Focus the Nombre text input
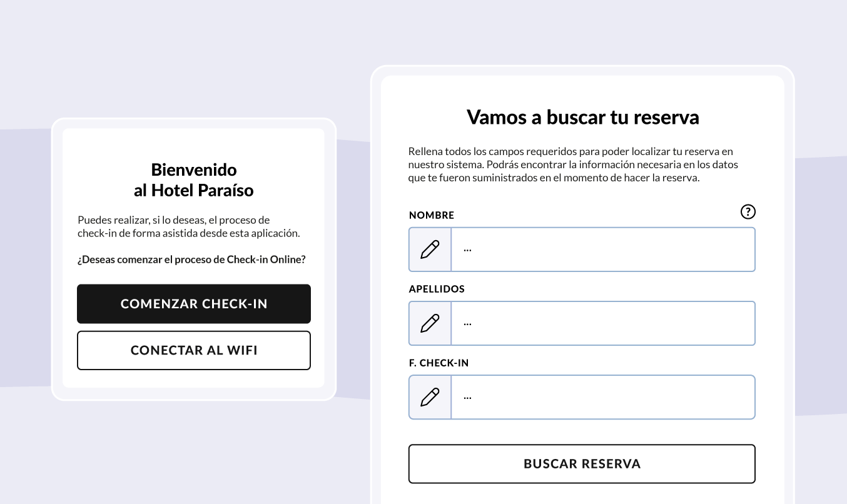The image size is (847, 504). point(603,249)
